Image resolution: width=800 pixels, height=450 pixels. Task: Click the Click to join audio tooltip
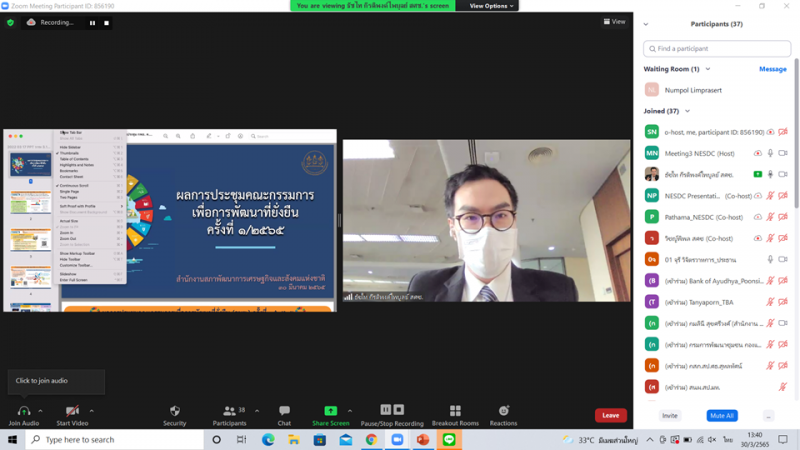[x=56, y=381]
